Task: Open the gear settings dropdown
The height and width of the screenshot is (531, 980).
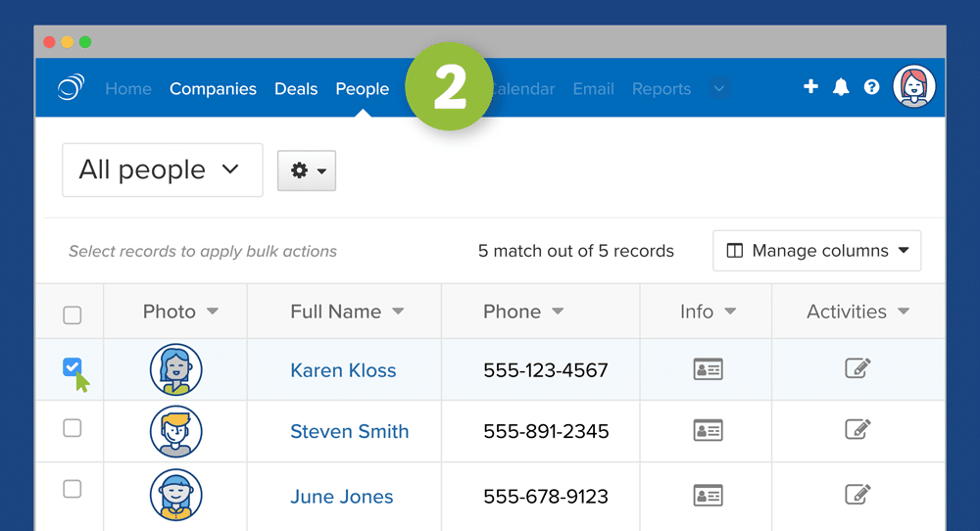Action: [x=307, y=170]
